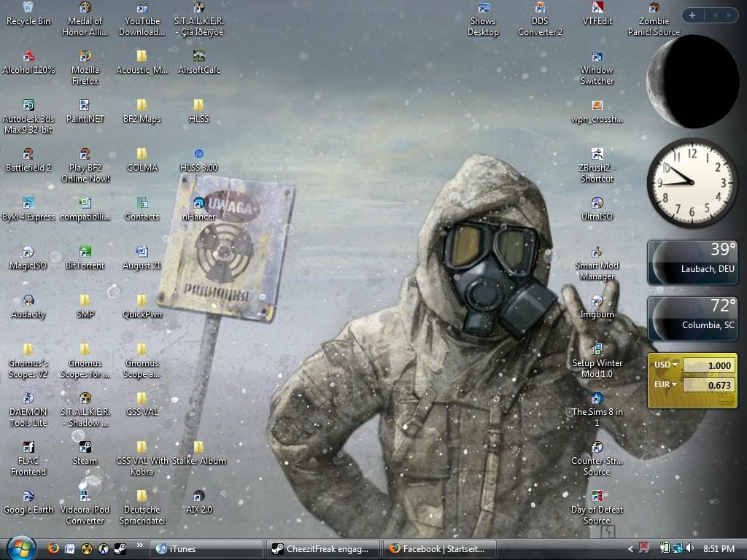Screen dimensions: 747x560
Task: Click the add gadgets plus button
Action: click(692, 15)
